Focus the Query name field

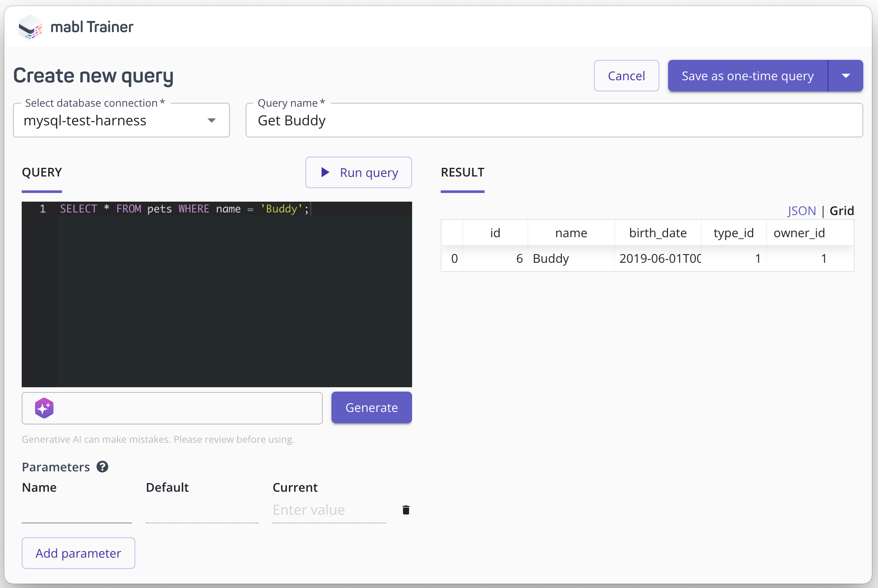[x=554, y=121]
